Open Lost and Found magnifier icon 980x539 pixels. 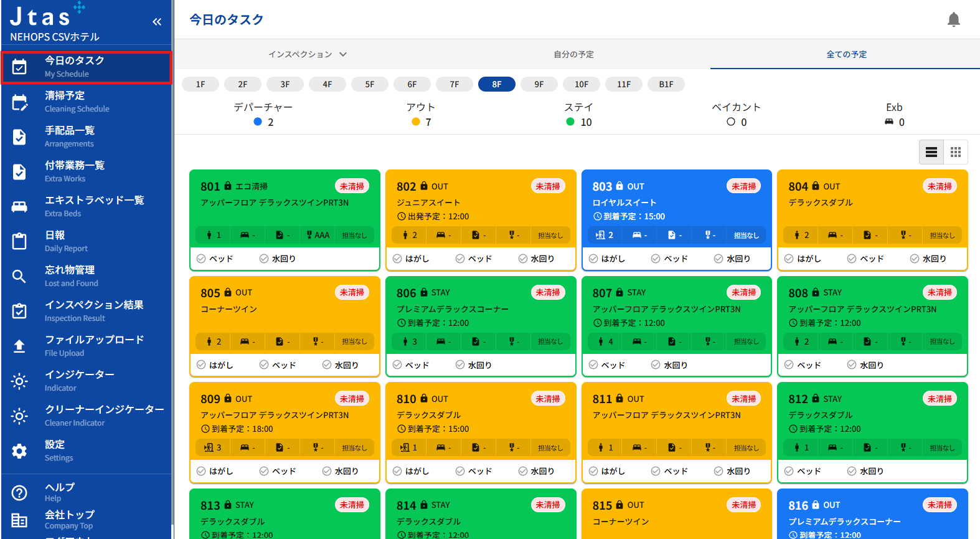[x=19, y=276]
